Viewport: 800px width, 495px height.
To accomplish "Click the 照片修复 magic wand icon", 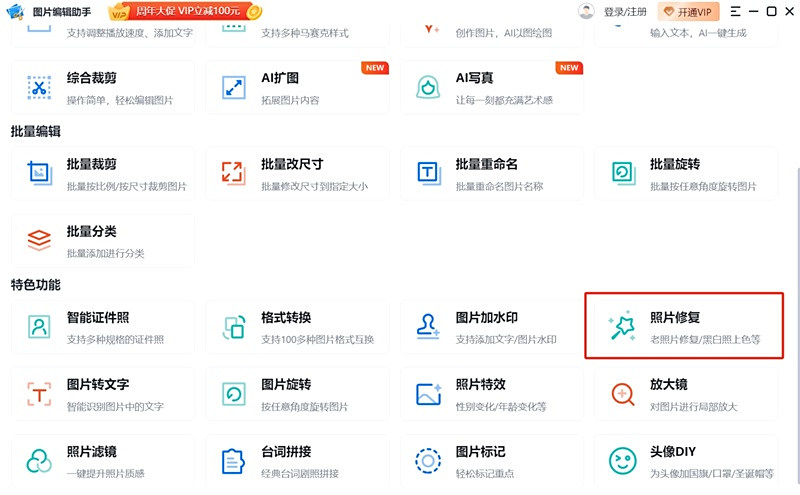I will pyautogui.click(x=622, y=326).
